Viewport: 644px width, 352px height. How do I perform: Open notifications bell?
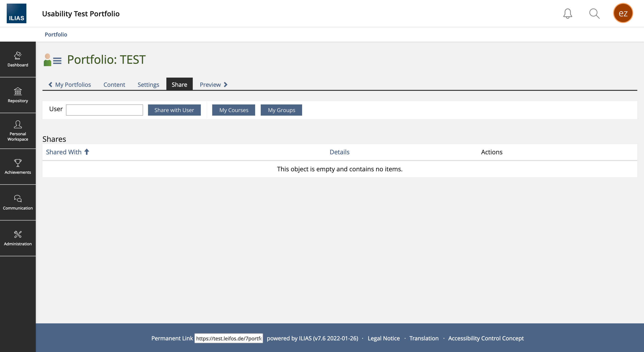tap(568, 13)
